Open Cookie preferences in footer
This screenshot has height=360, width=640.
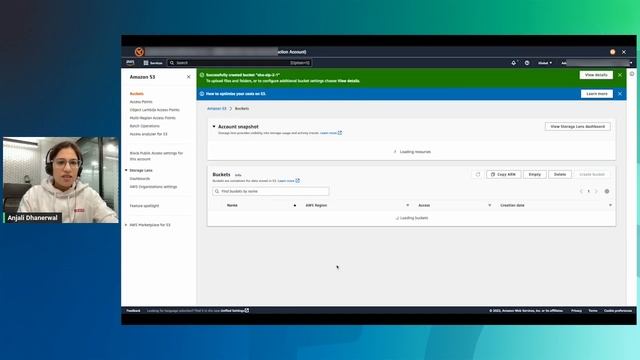(618, 311)
